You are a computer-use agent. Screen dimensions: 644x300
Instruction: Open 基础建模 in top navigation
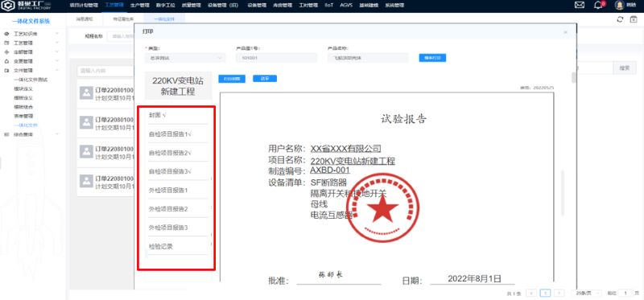(x=368, y=6)
